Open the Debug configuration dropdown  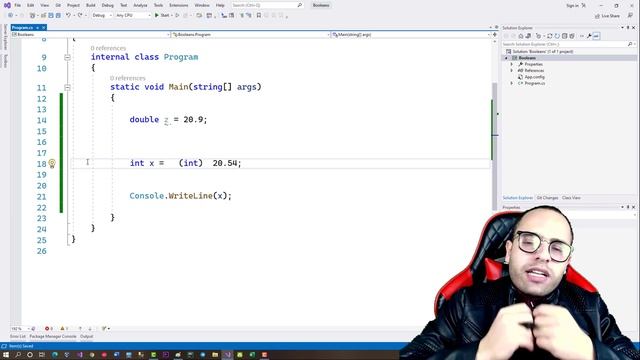coord(102,15)
